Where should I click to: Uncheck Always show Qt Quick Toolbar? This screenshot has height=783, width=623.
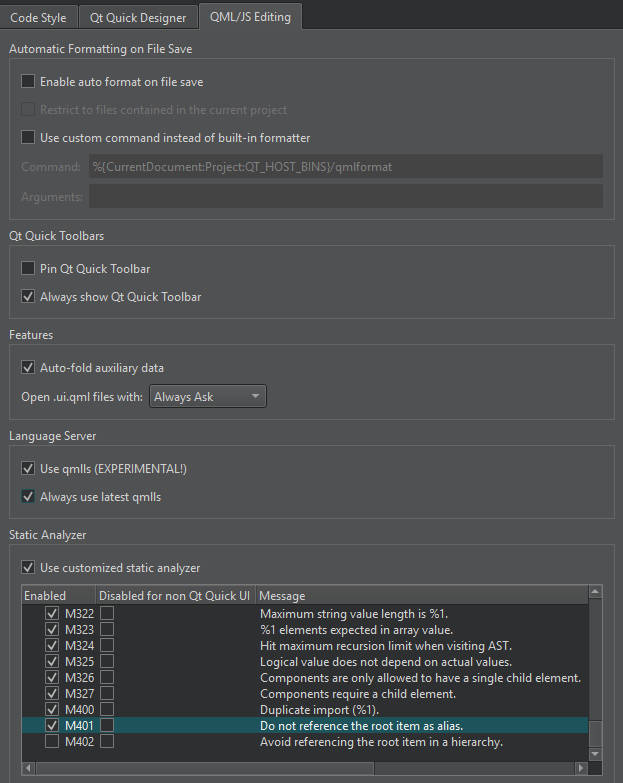(x=28, y=297)
